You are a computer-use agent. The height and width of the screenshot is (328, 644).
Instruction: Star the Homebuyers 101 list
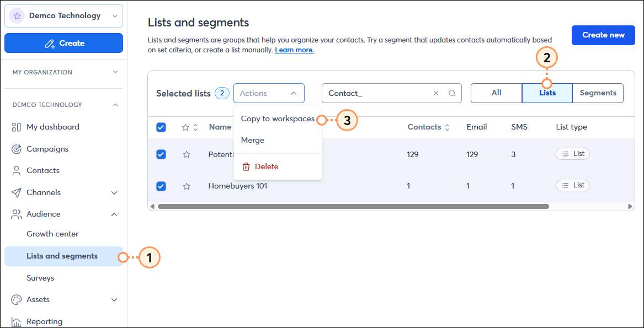(187, 186)
